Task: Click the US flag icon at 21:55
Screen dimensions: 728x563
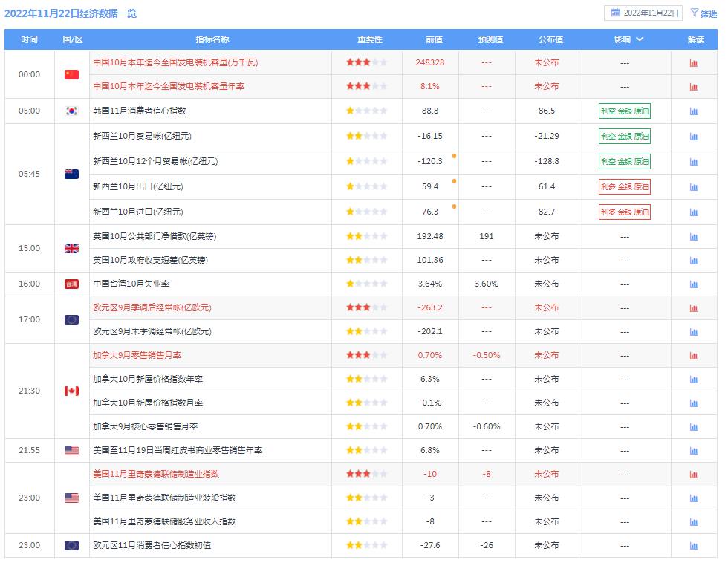Action: point(71,450)
